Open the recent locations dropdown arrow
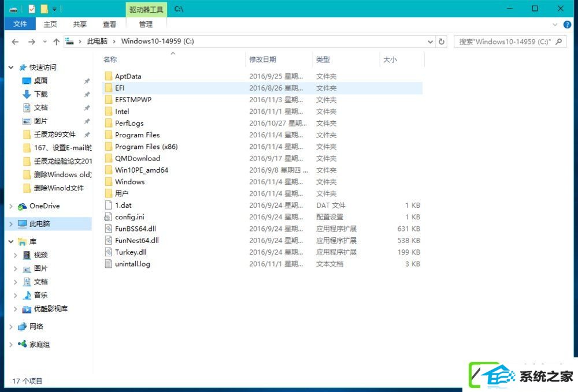The width and height of the screenshot is (578, 392). coord(45,42)
